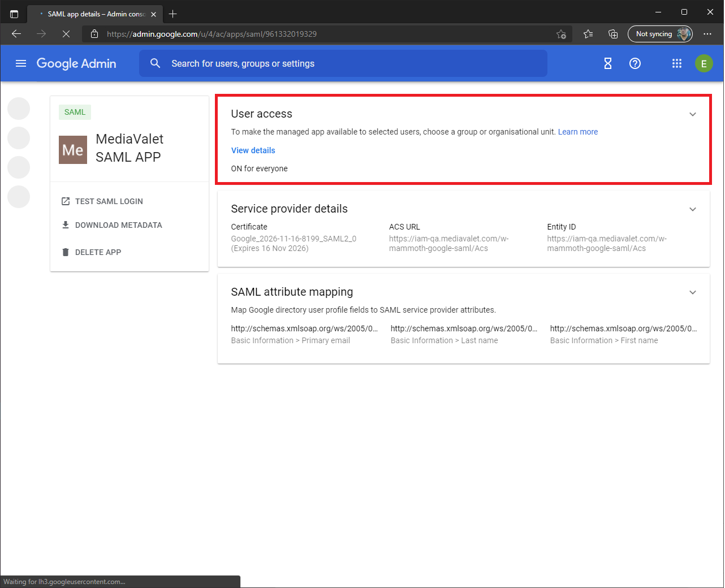The width and height of the screenshot is (725, 588).
Task: Click the pending tasks hourglass icon
Action: point(607,63)
